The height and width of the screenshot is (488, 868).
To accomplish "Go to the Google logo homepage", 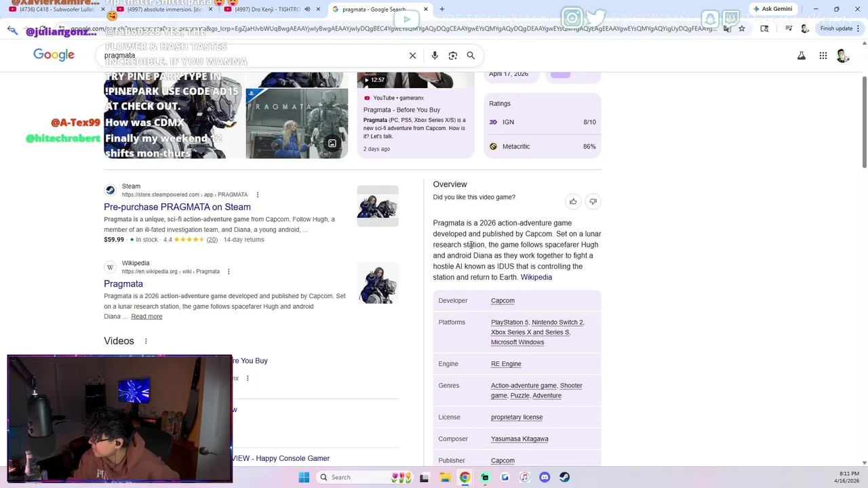I will pyautogui.click(x=54, y=56).
